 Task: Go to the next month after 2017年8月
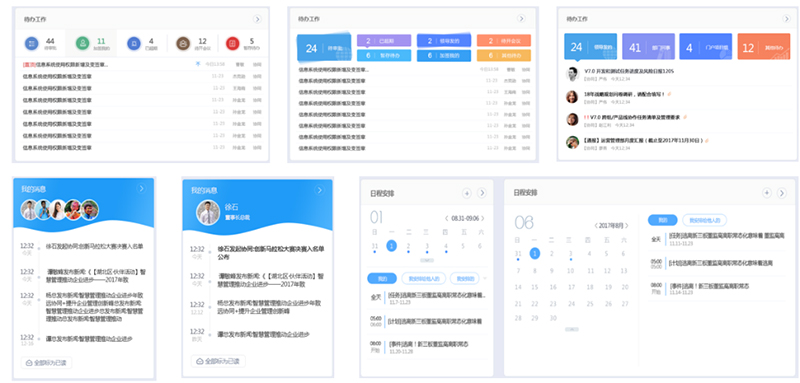click(x=626, y=225)
